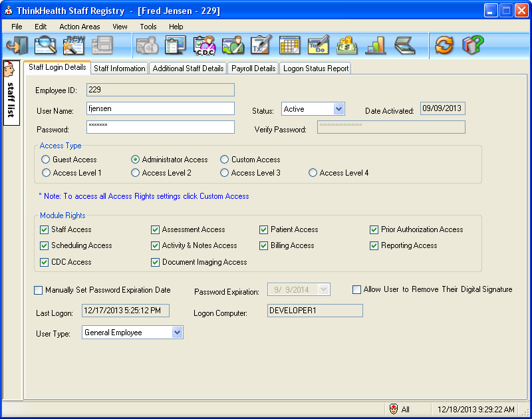Click the User Name field containing fjensen
The height and width of the screenshot is (419, 532).
tap(160, 108)
